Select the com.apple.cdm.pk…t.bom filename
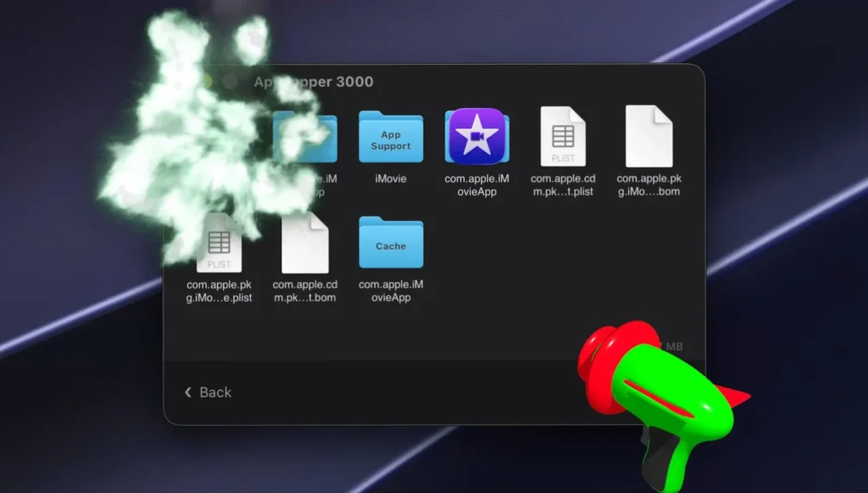This screenshot has width=868, height=493. tap(305, 291)
